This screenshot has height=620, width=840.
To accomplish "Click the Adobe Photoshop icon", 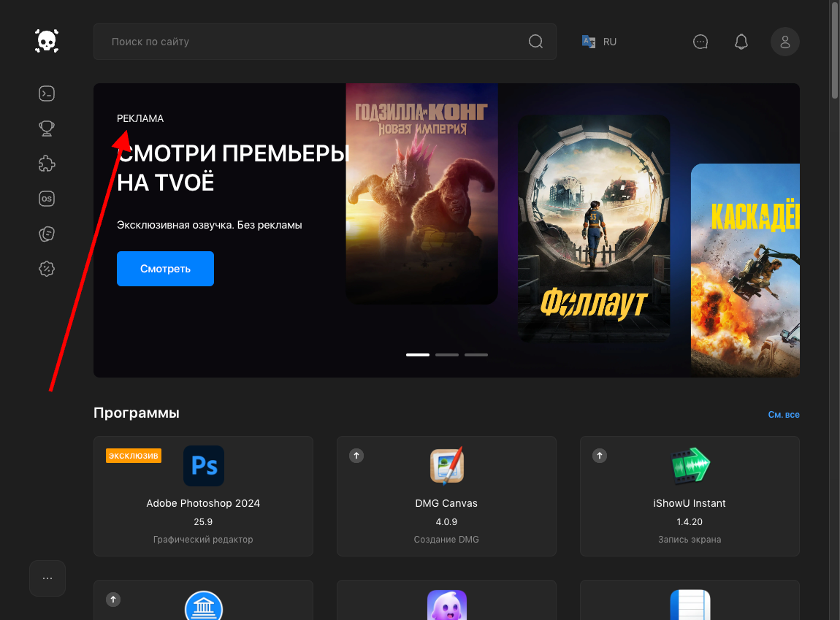I will click(x=204, y=466).
